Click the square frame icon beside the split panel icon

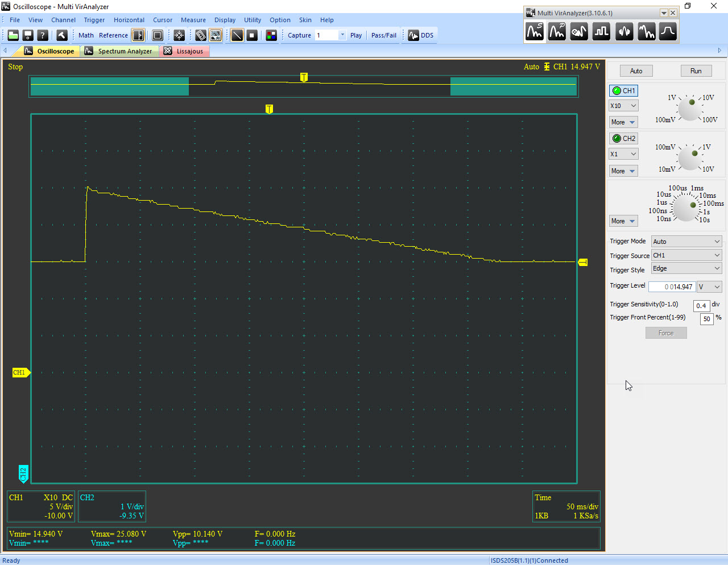(158, 35)
